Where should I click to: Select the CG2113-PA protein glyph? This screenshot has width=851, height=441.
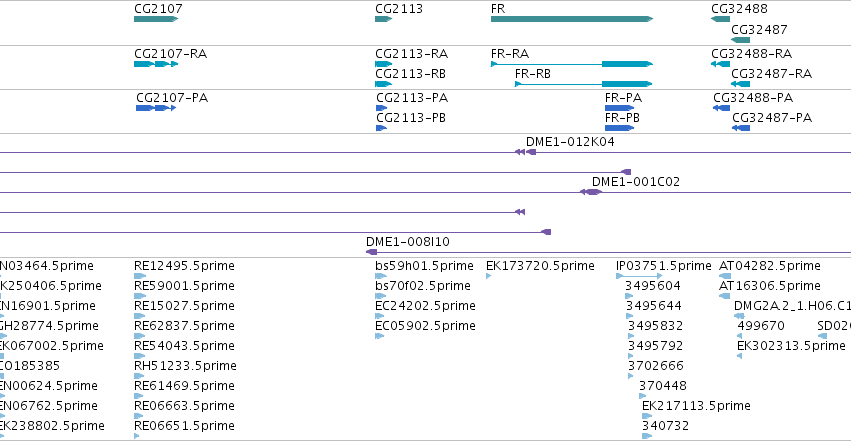coord(382,108)
